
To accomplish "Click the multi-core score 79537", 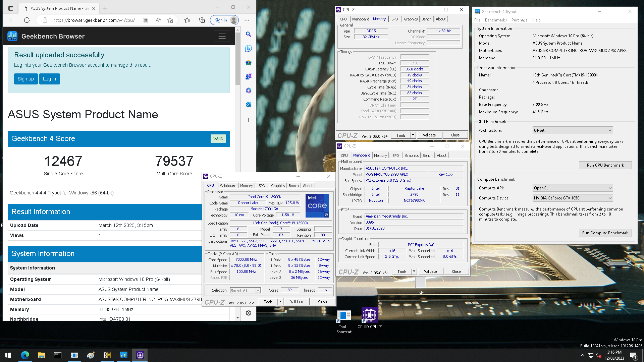I will 174,161.
